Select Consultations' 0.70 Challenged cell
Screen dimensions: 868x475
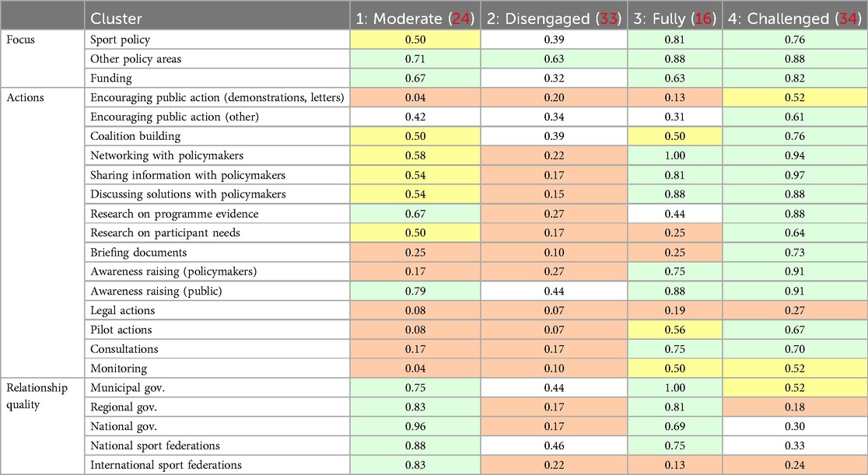point(795,349)
